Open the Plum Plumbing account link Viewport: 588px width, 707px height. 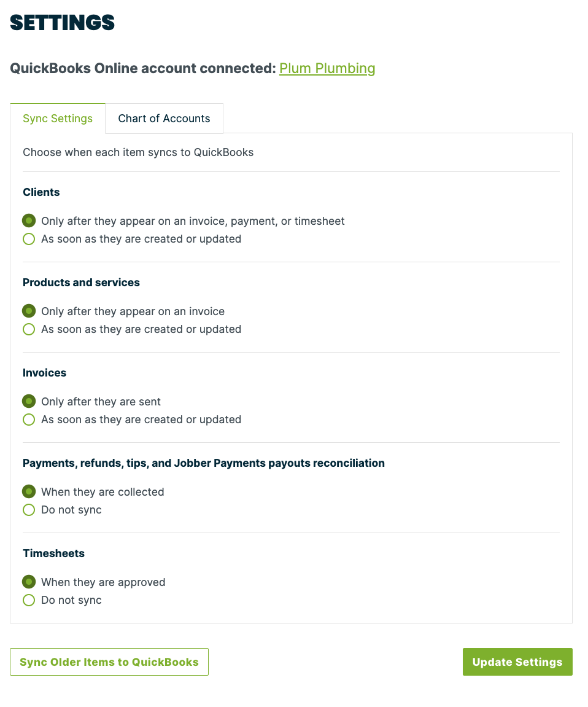click(327, 69)
